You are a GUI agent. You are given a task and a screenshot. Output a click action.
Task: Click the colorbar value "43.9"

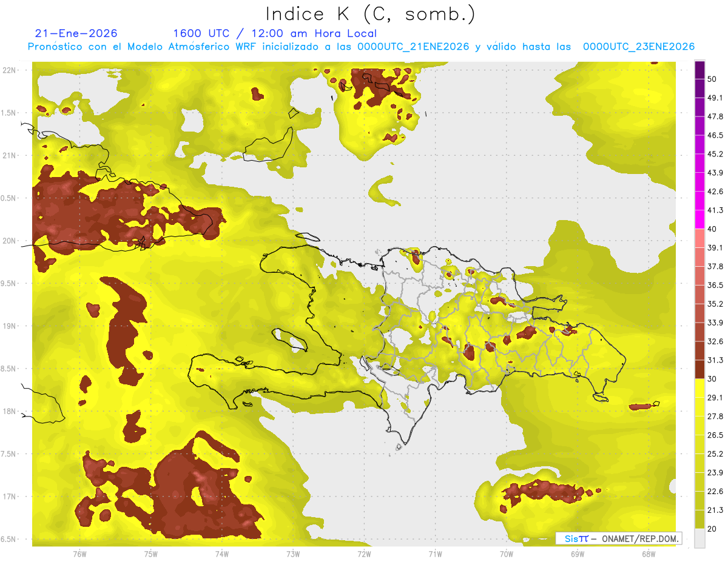(x=716, y=173)
